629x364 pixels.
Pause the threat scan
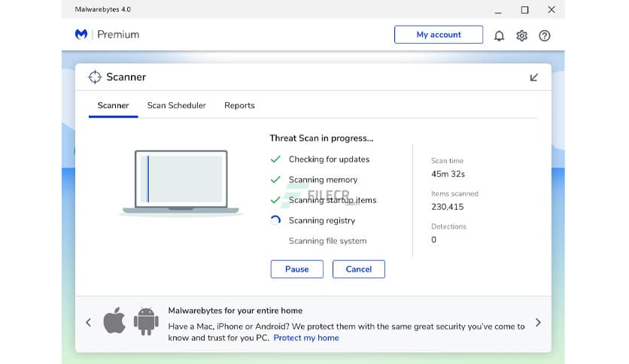pyautogui.click(x=297, y=269)
